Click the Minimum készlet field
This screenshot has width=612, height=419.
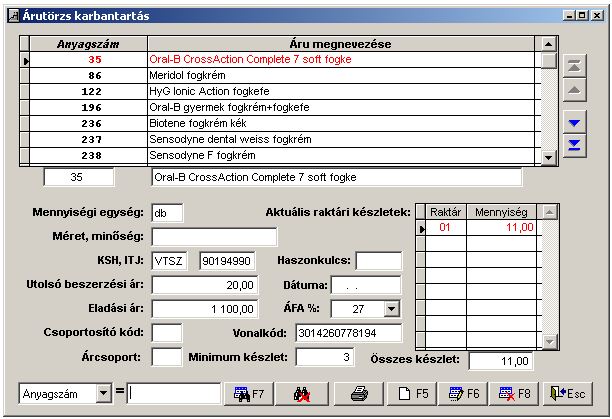click(325, 357)
